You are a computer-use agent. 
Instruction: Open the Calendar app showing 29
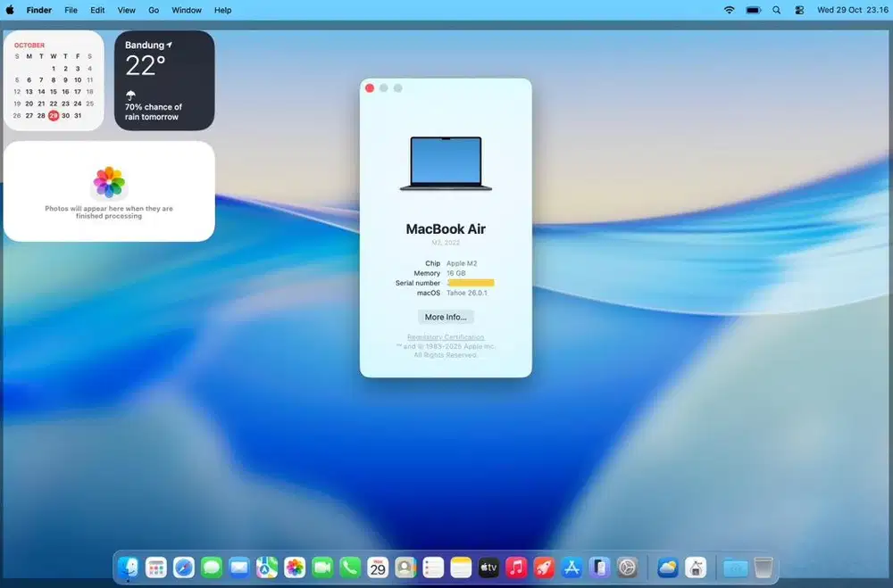click(378, 567)
